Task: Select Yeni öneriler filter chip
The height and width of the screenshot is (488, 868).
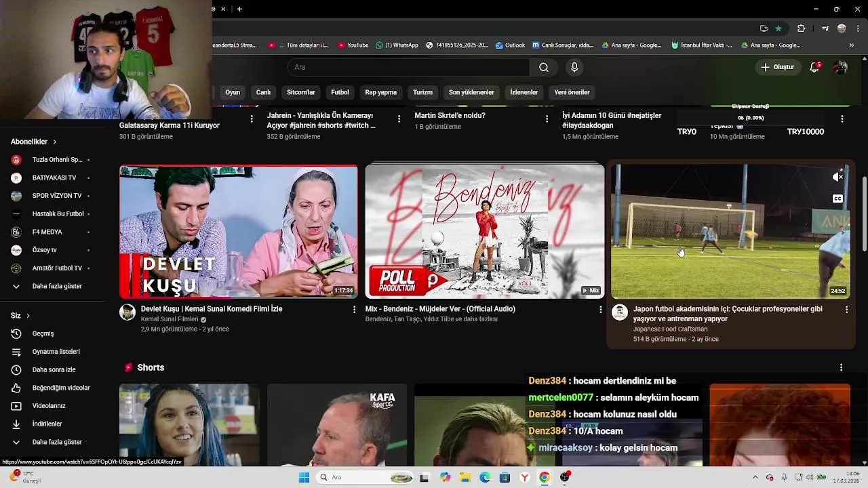Action: click(x=572, y=92)
